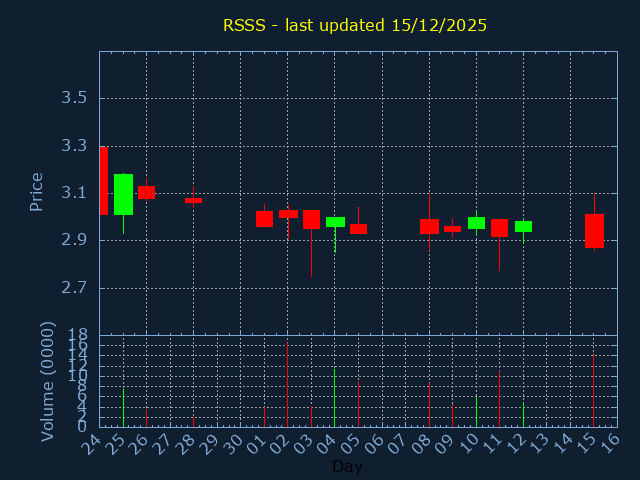Click the small red candlestick on day 28

coord(193,200)
